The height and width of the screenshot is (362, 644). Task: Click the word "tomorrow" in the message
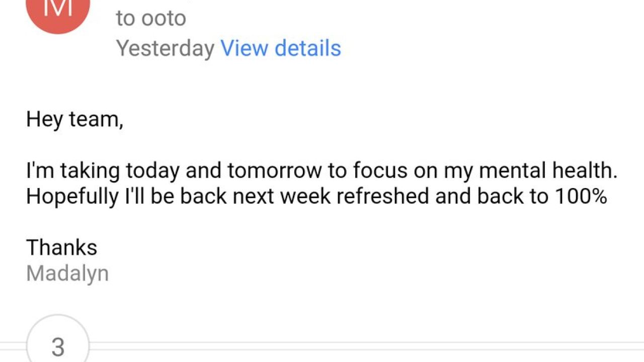[x=274, y=171]
